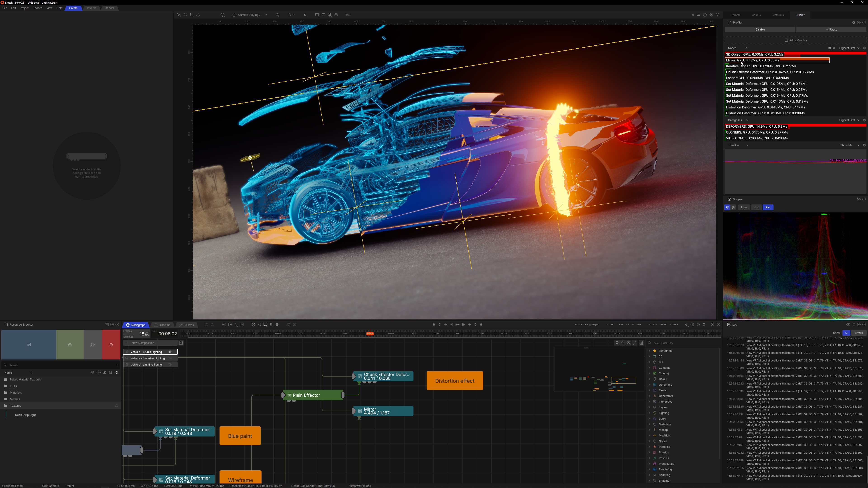Click the node search field

pyautogui.click(x=681, y=343)
